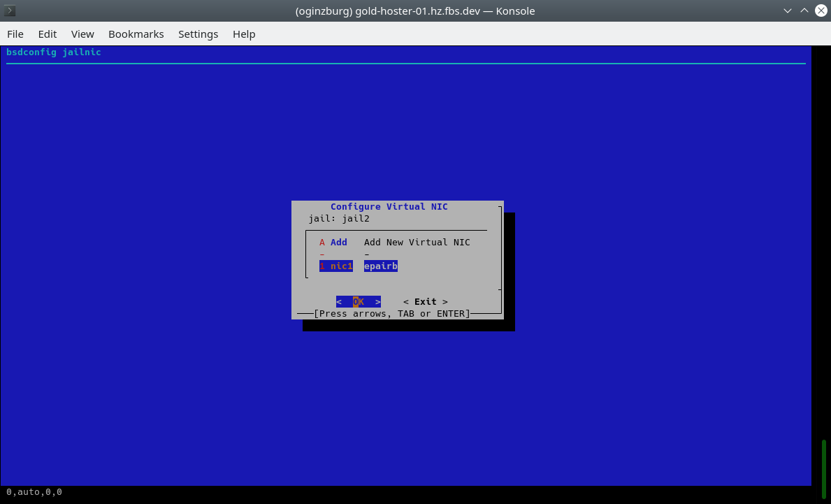The height and width of the screenshot is (504, 831).
Task: Click the Konsole terminal icon in title bar
Action: coord(10,10)
